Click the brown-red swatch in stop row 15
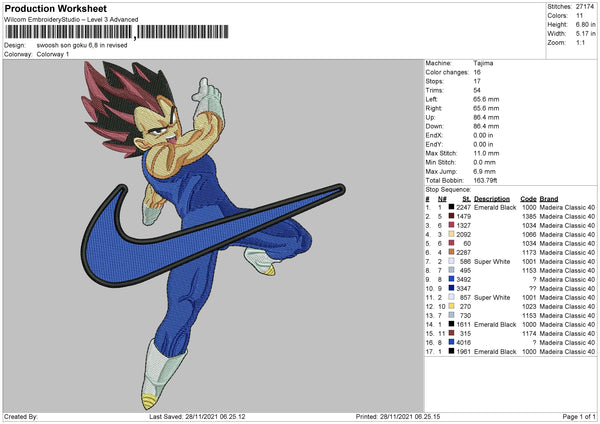The image size is (600, 424). pos(452,333)
